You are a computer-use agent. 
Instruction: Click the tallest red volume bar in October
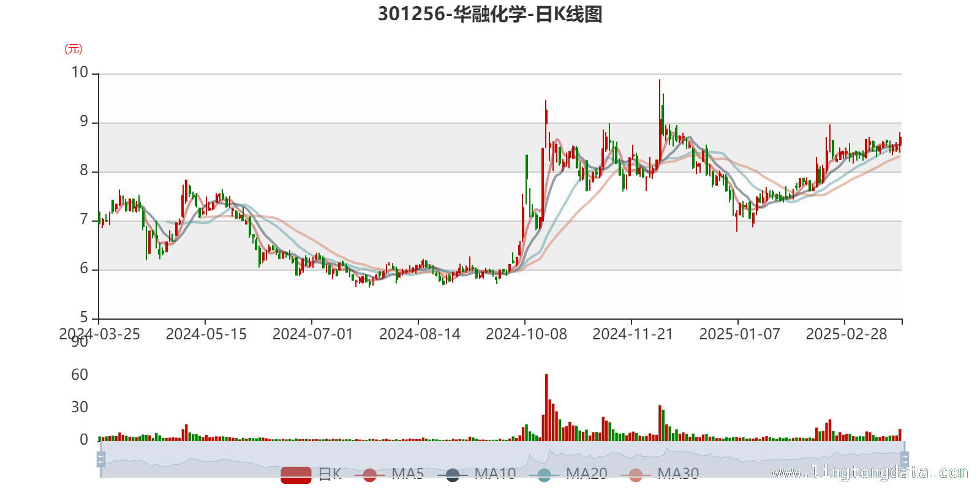pos(546,407)
